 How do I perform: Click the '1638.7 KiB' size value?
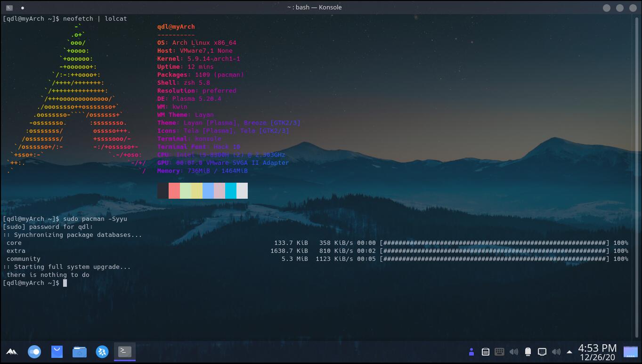[289, 251]
